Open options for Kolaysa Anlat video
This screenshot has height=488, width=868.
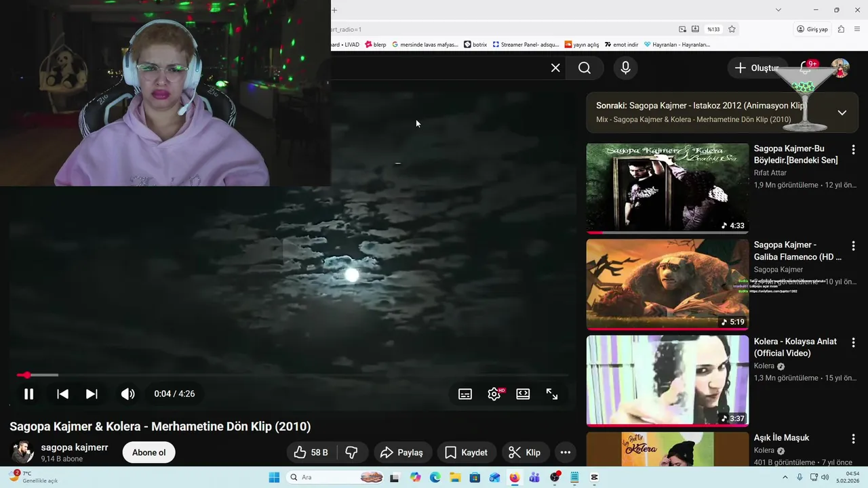853,342
